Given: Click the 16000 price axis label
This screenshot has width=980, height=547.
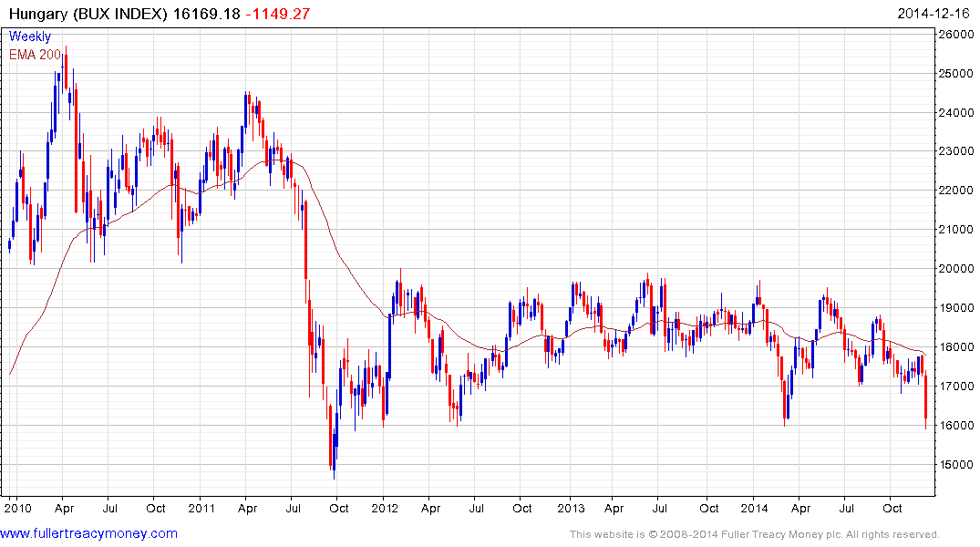Looking at the screenshot, I should (x=955, y=425).
